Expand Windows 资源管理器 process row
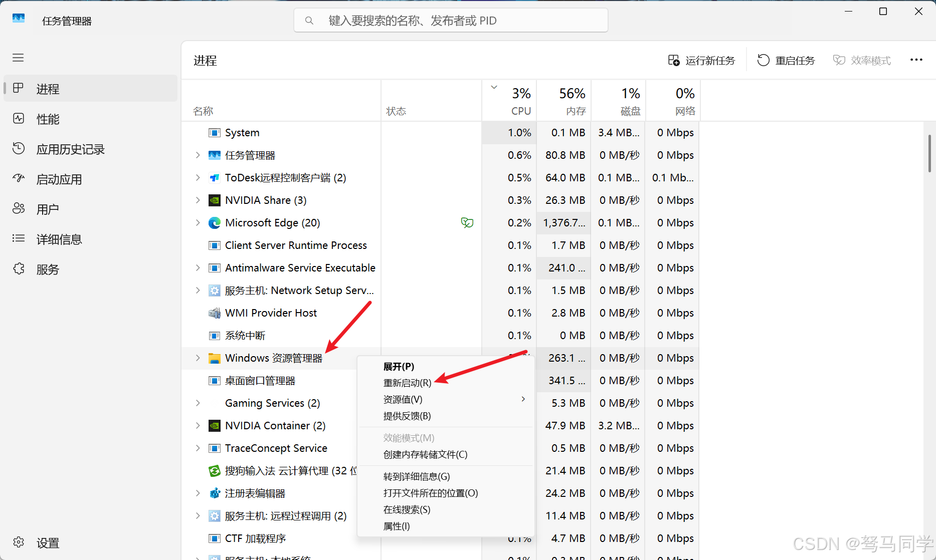The width and height of the screenshot is (936, 560). (x=198, y=358)
